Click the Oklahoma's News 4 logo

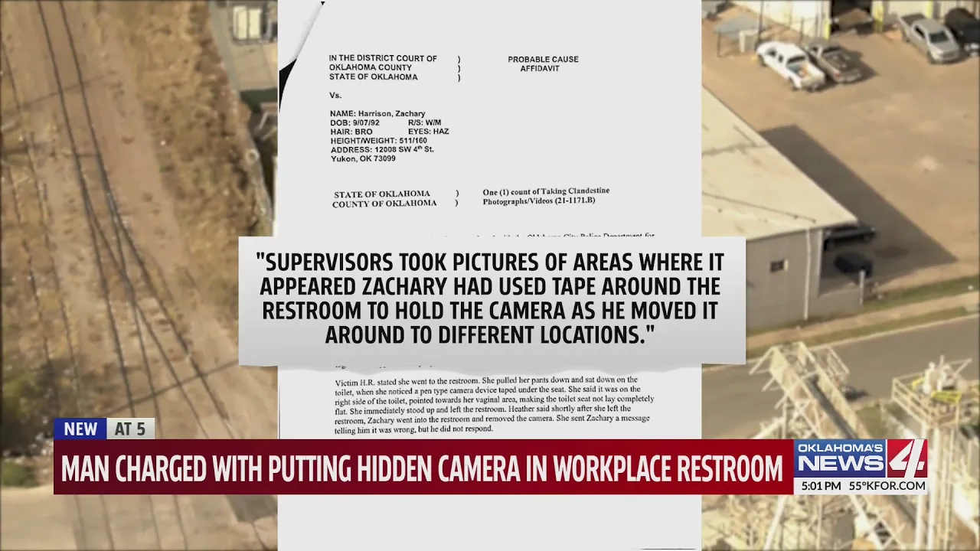[x=860, y=458]
